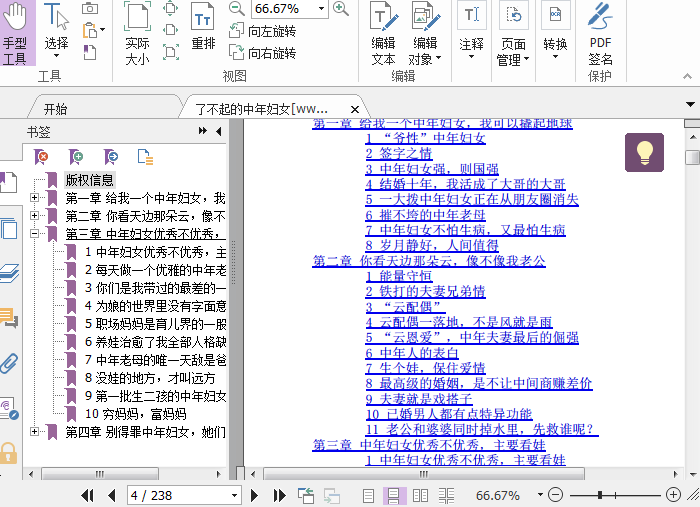
Task: Click status bar zoom in plus button
Action: [x=673, y=495]
